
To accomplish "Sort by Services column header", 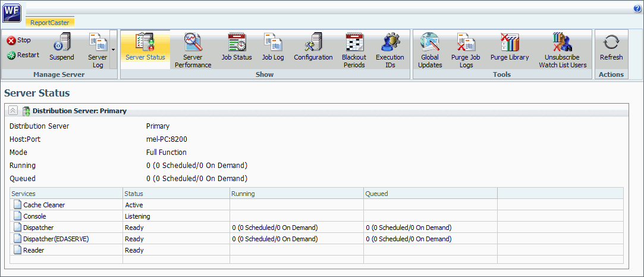I will 66,194.
